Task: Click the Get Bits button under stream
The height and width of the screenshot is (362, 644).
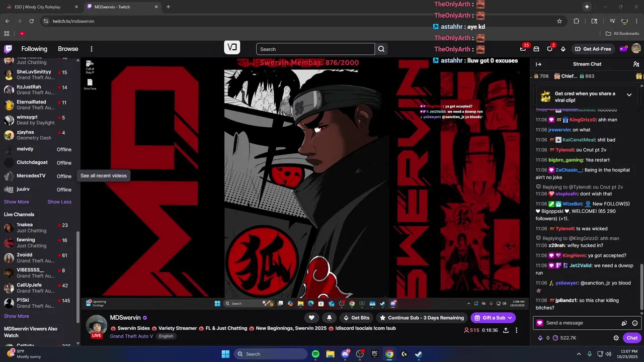Action: coord(356,318)
